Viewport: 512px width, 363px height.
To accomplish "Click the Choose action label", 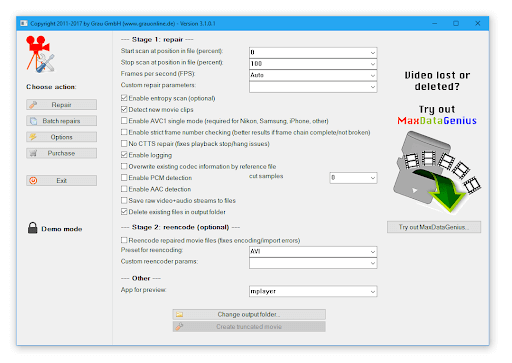I will [x=51, y=87].
